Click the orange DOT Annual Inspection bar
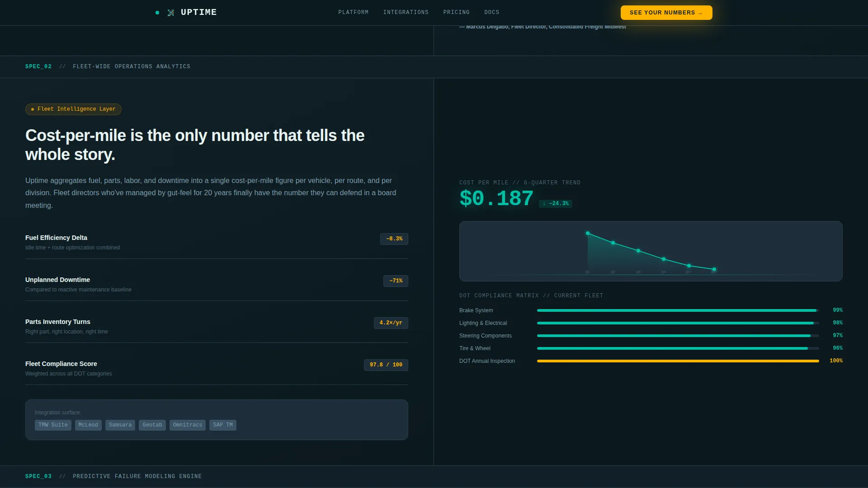868x488 pixels. tap(678, 361)
